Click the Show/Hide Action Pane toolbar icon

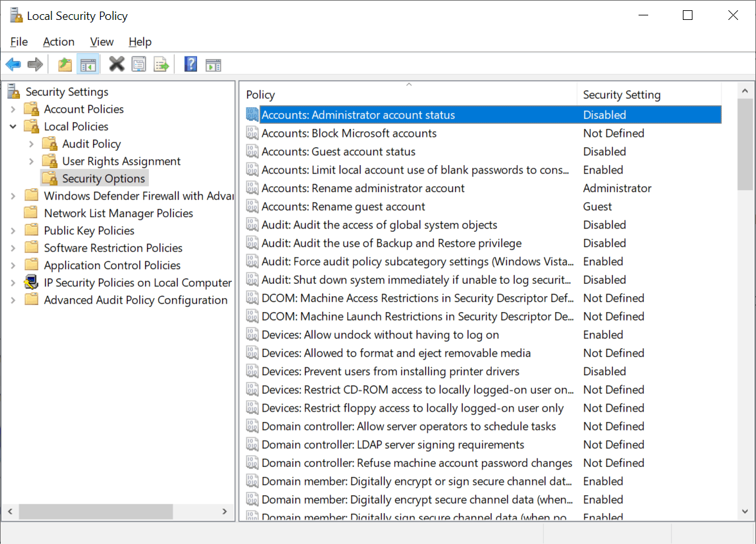pyautogui.click(x=213, y=64)
